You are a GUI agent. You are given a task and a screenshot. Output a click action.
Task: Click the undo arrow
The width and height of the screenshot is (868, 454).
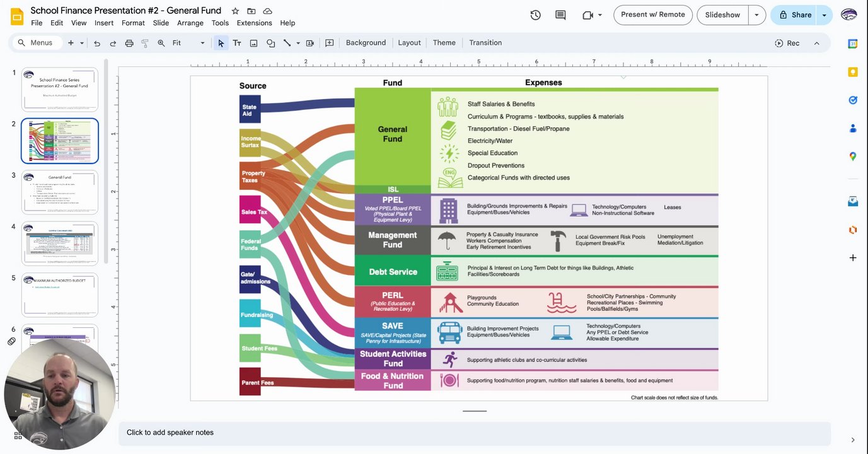pyautogui.click(x=97, y=43)
